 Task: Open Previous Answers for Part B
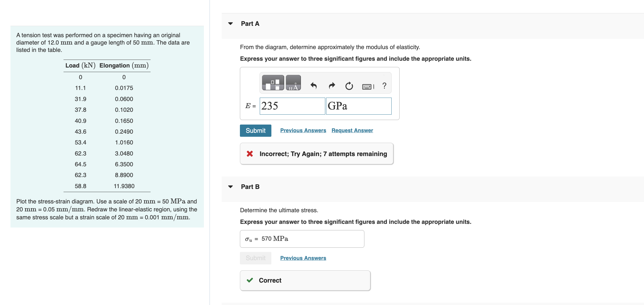[x=303, y=258]
